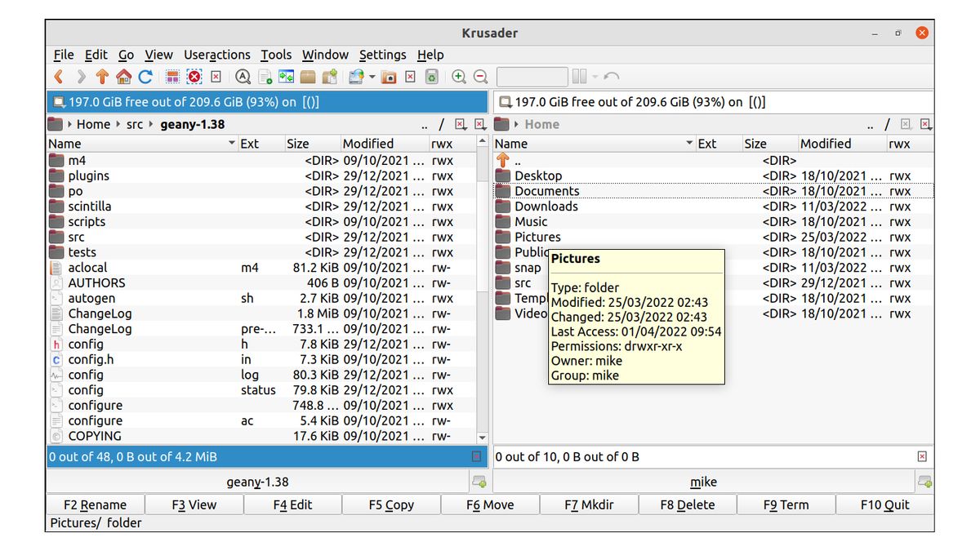This screenshot has height=551, width=980.
Task: Open the Name column sort dropdown
Action: pyautogui.click(x=231, y=143)
